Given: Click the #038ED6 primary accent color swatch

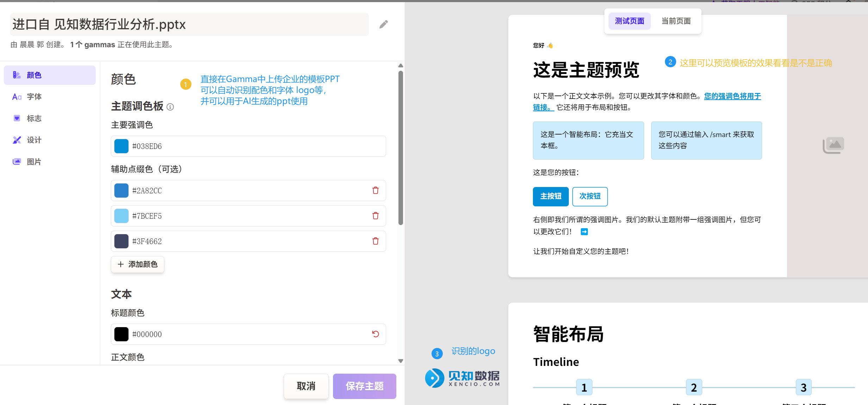Looking at the screenshot, I should click(x=121, y=146).
